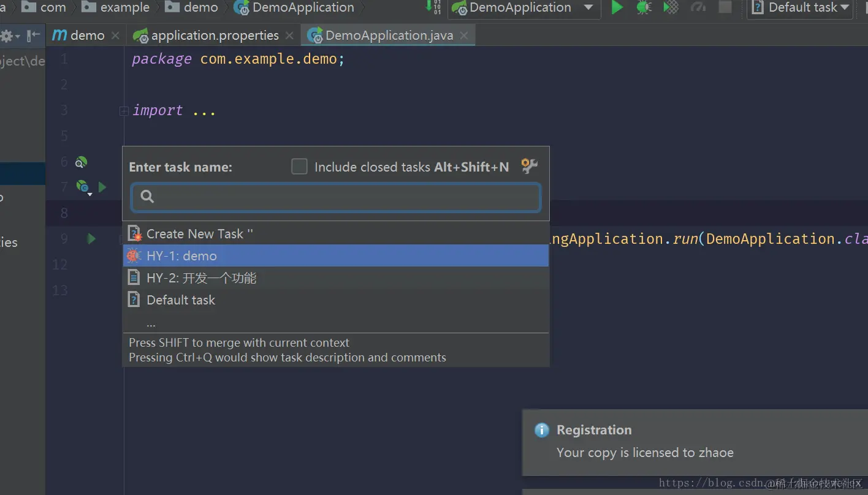Close the DemoApplication.java tab
This screenshot has width=868, height=495.
click(464, 36)
